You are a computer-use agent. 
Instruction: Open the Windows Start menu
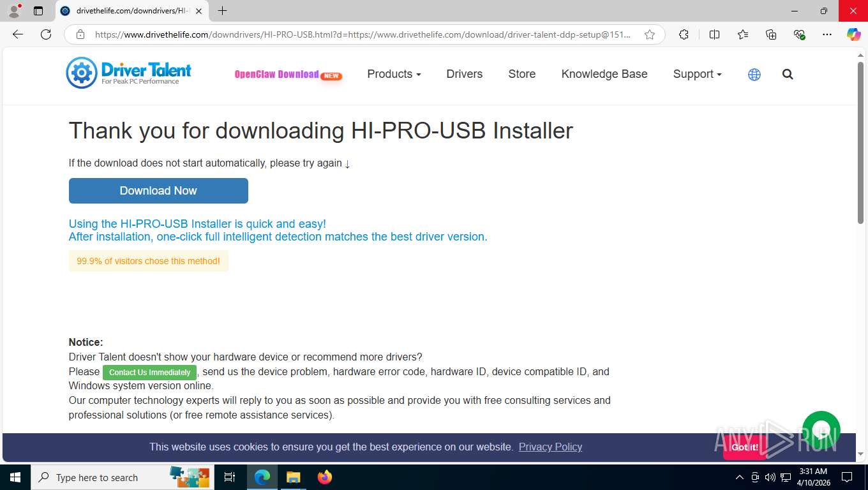pos(15,477)
